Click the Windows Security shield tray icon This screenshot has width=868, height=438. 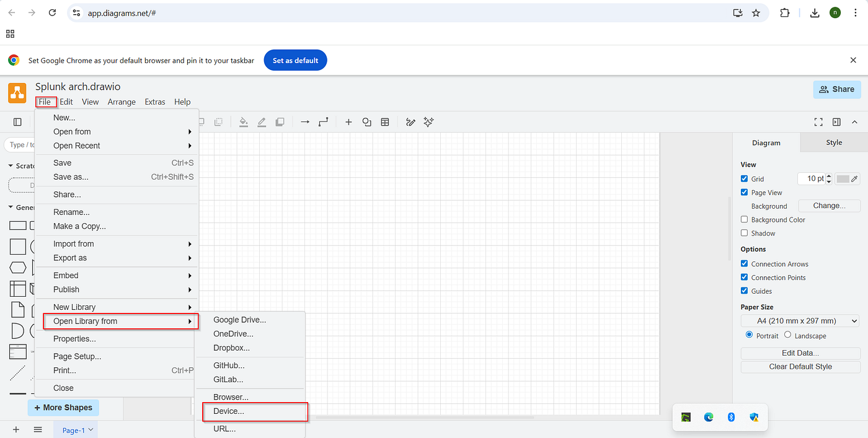(x=754, y=417)
